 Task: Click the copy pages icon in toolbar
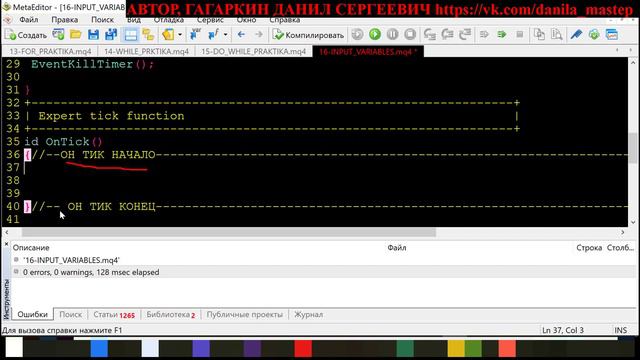point(539,35)
